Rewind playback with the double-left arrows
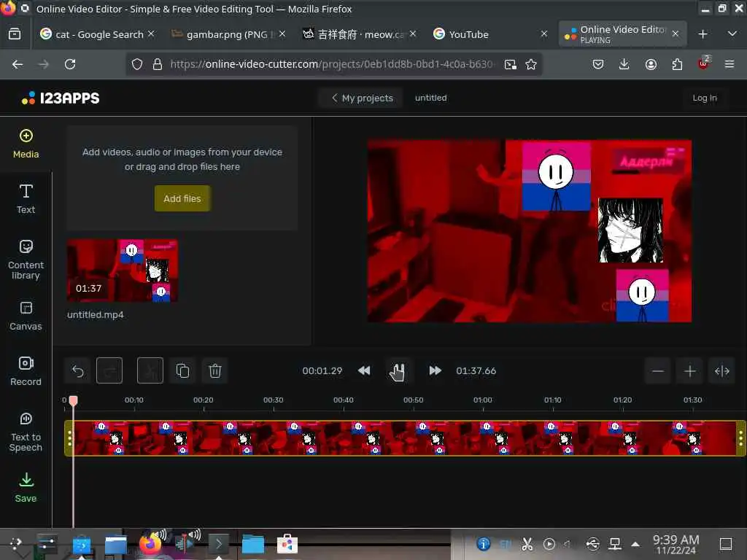Screen dimensions: 747x560 [364, 370]
